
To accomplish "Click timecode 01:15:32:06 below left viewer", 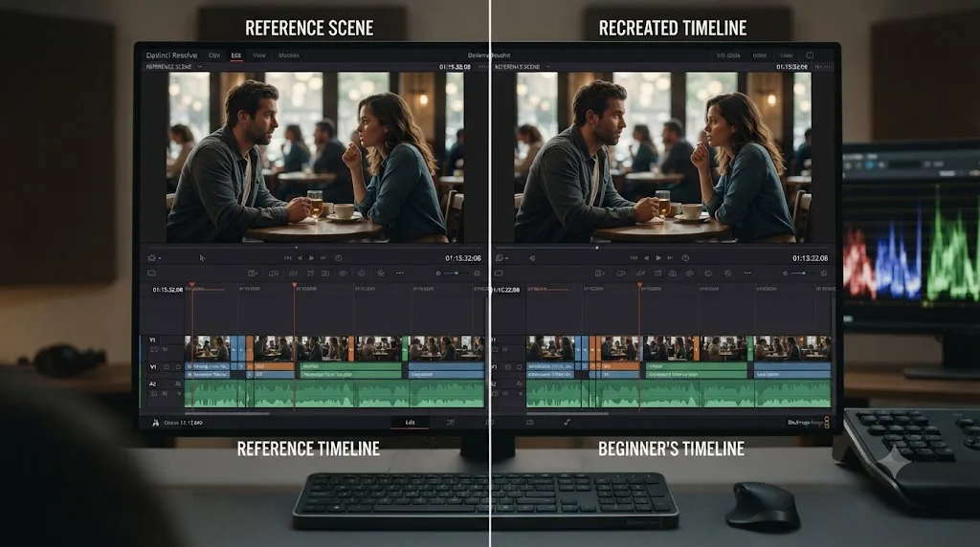I will pos(463,258).
